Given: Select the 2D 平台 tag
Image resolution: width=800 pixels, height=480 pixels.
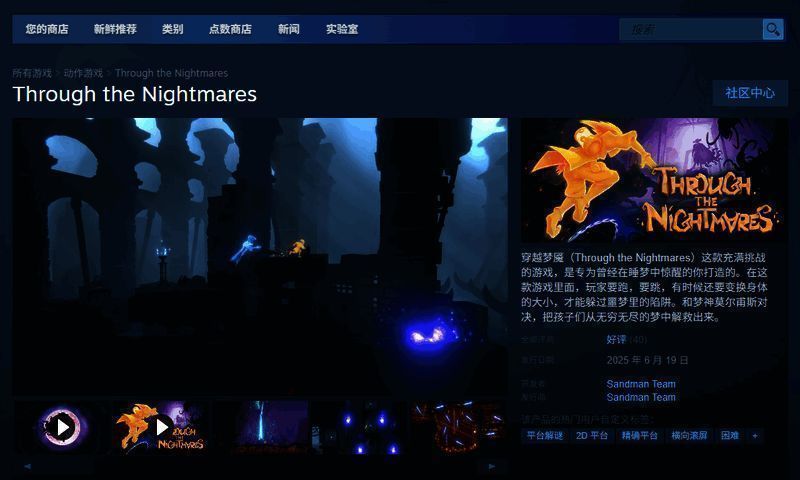Looking at the screenshot, I should click(x=592, y=436).
